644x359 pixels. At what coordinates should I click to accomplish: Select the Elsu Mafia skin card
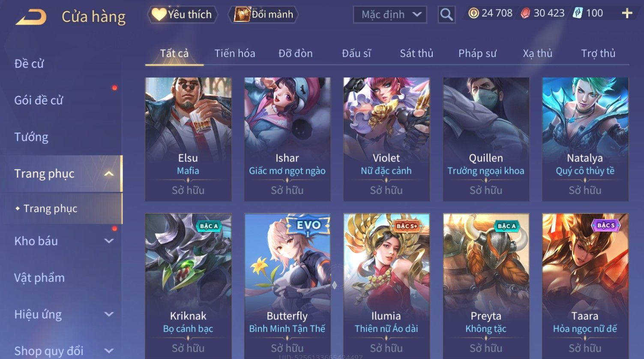coord(188,139)
